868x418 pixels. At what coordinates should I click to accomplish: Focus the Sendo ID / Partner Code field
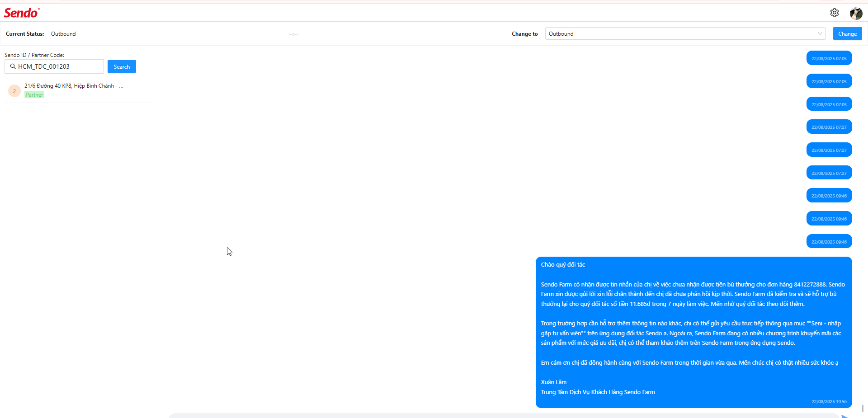point(54,66)
